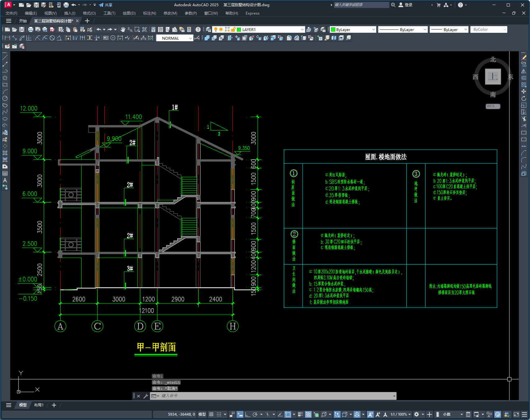530x420 pixels.
Task: Click the Rotate tool in Modify toolbar
Action: tap(524, 98)
